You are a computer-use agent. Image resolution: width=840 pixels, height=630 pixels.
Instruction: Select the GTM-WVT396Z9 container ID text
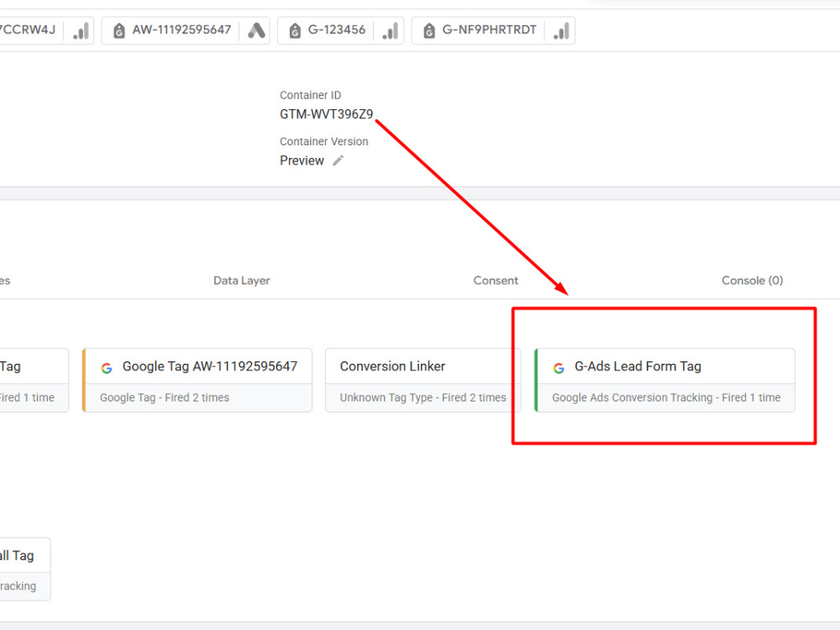pyautogui.click(x=326, y=114)
